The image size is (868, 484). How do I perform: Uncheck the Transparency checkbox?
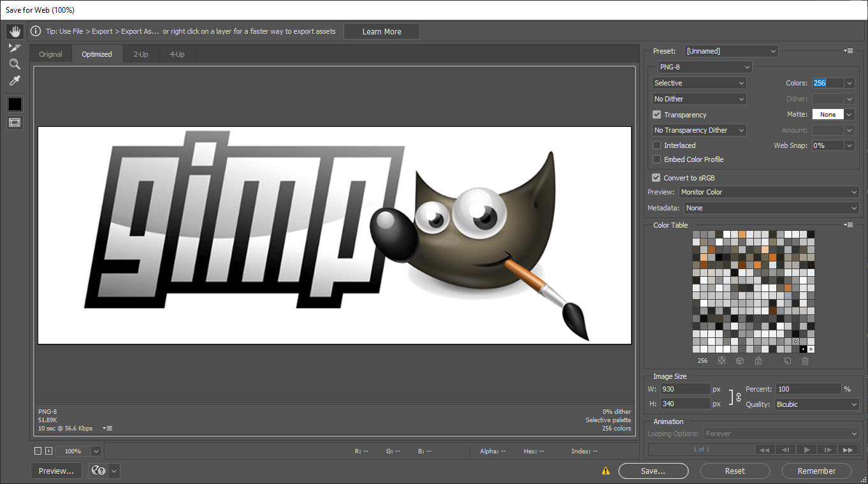coord(656,115)
